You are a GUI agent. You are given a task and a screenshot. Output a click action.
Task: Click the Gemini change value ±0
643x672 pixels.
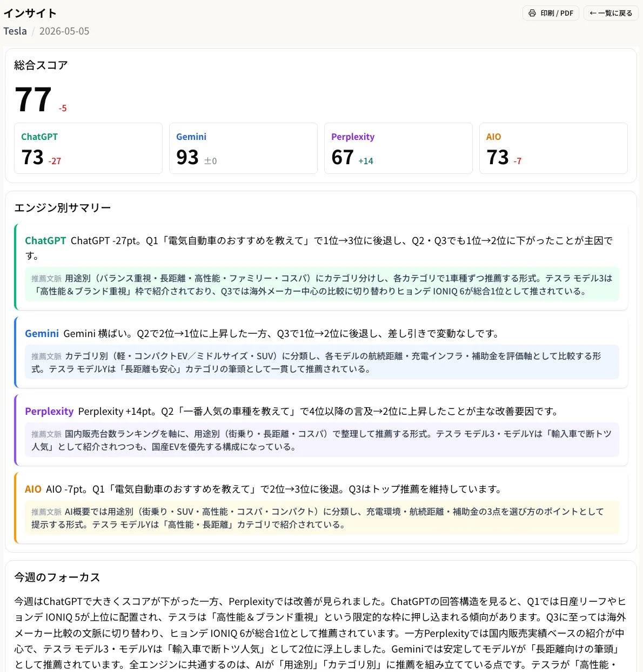210,161
